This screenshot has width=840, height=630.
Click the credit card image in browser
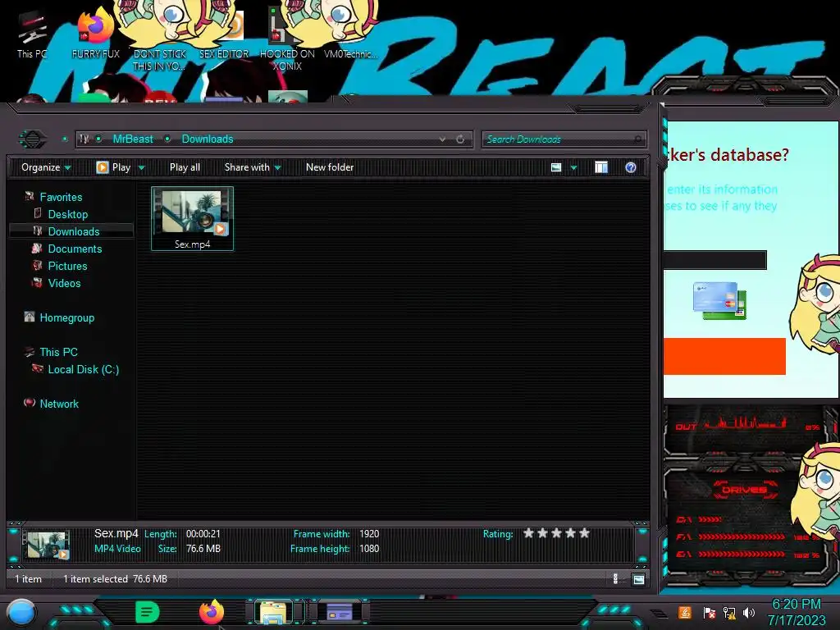click(x=719, y=300)
